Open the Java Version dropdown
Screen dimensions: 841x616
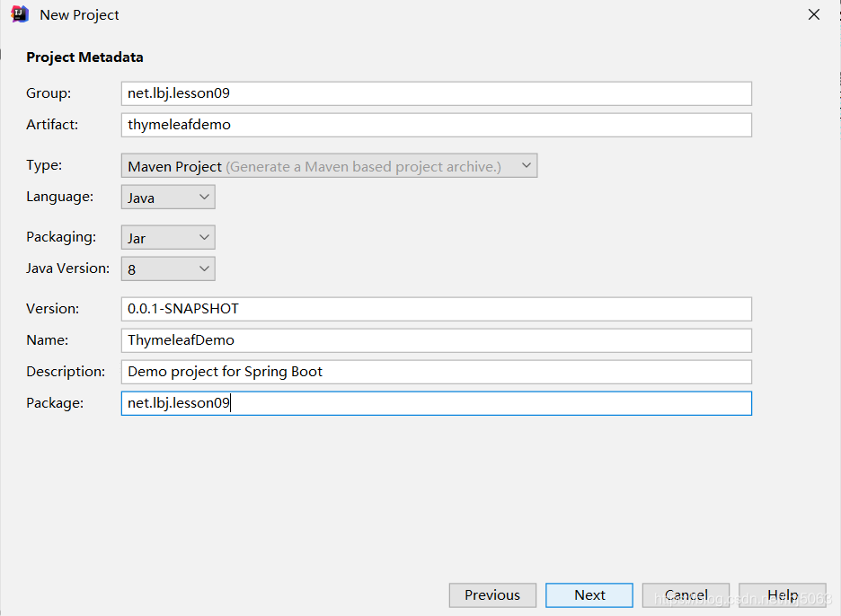168,268
